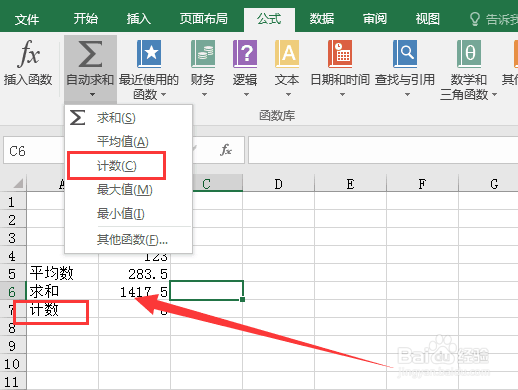Choose 最小值(I) from the menu
This screenshot has height=390, width=518.
click(129, 214)
